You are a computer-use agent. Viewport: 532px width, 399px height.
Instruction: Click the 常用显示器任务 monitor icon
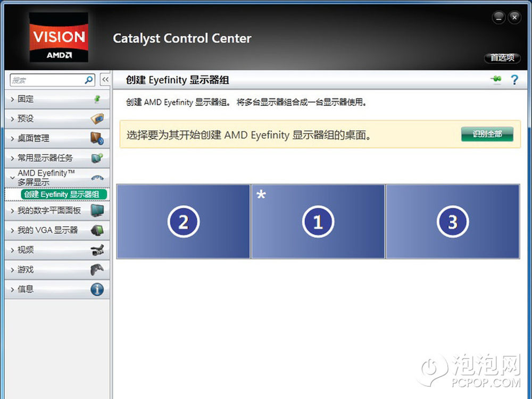(x=97, y=158)
